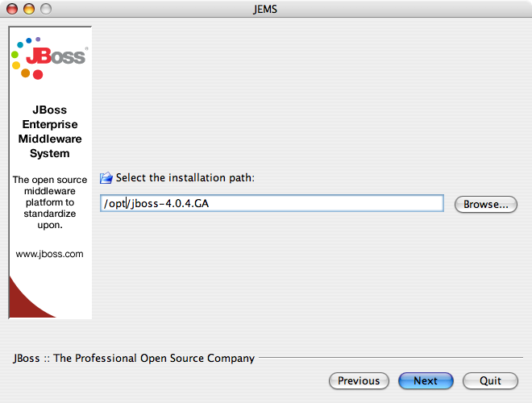Close the JEMS window with red button
This screenshot has width=532, height=403.
coord(12,9)
